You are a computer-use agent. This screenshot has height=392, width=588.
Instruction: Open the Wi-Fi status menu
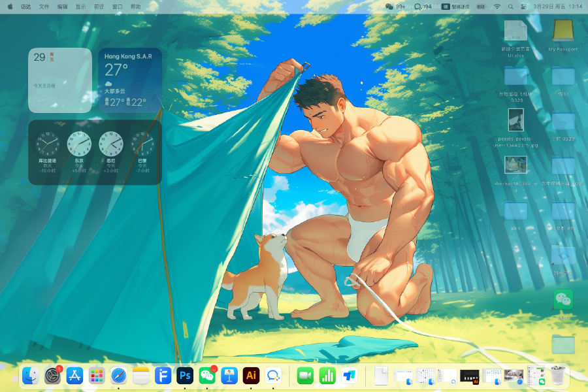[x=497, y=6]
